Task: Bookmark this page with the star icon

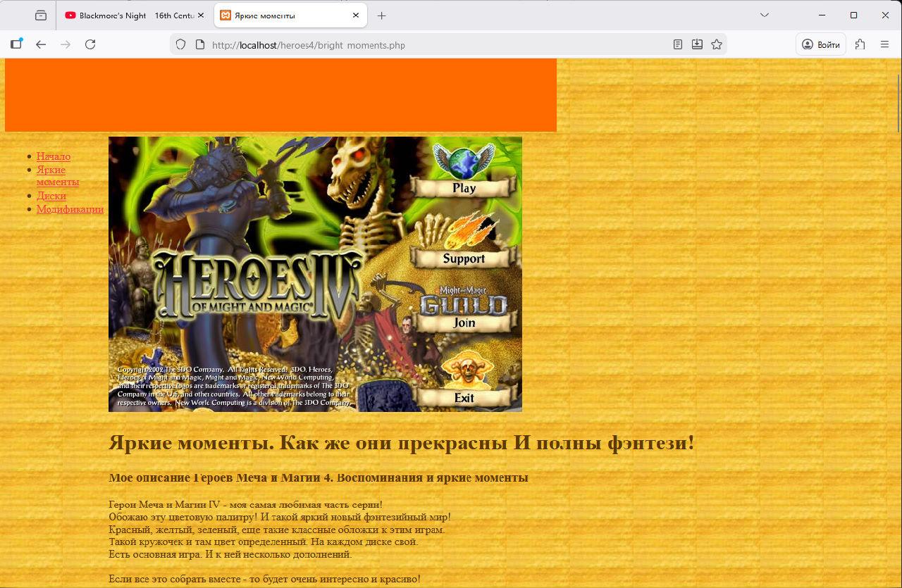Action: [x=717, y=44]
